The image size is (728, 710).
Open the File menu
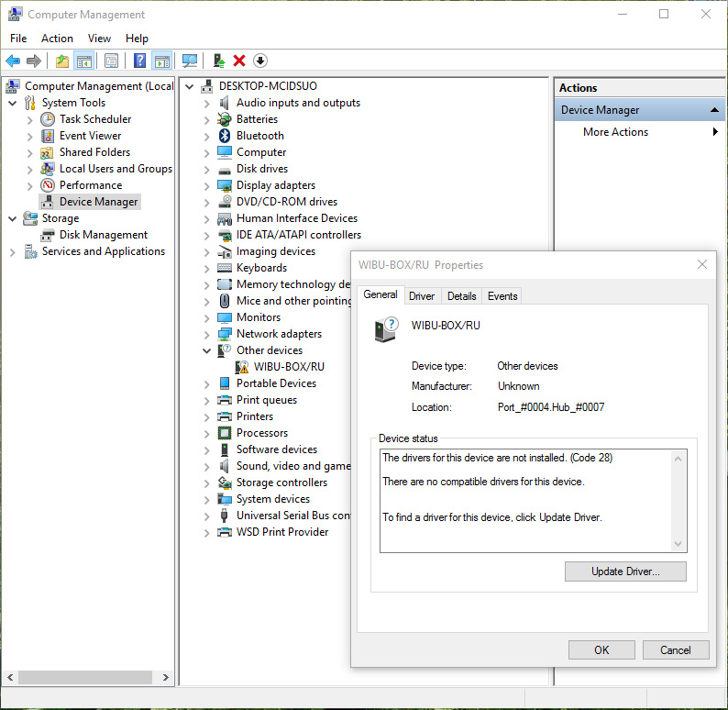point(18,39)
